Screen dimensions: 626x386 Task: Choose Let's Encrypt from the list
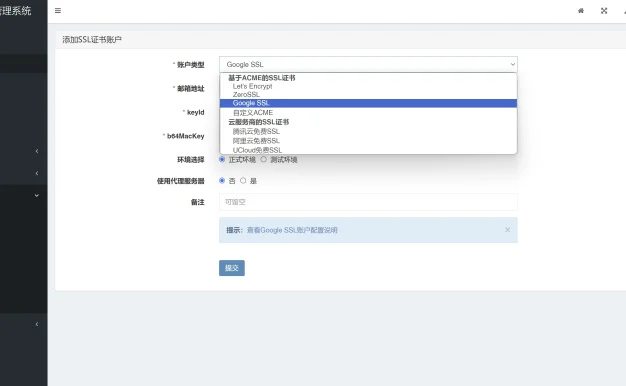pos(368,86)
